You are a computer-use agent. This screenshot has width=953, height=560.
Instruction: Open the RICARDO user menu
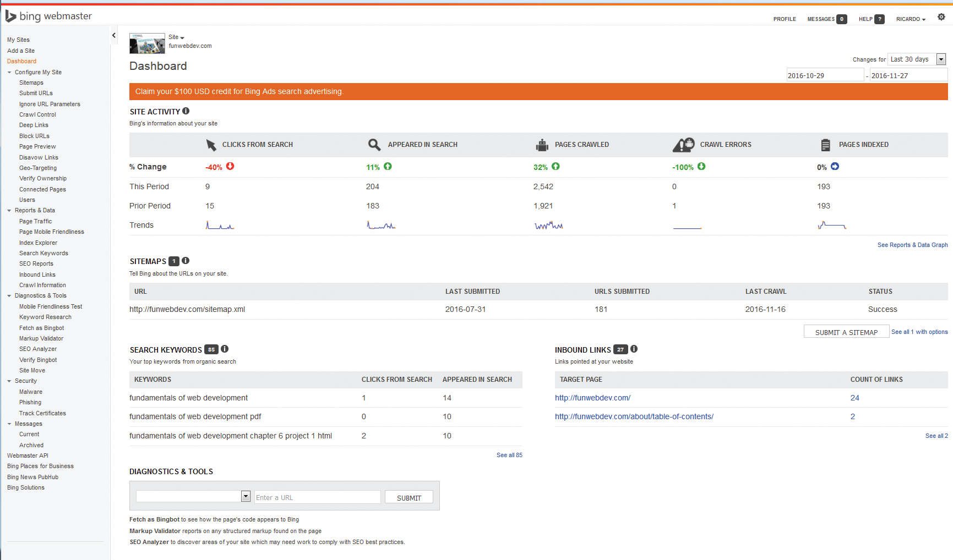pos(911,19)
